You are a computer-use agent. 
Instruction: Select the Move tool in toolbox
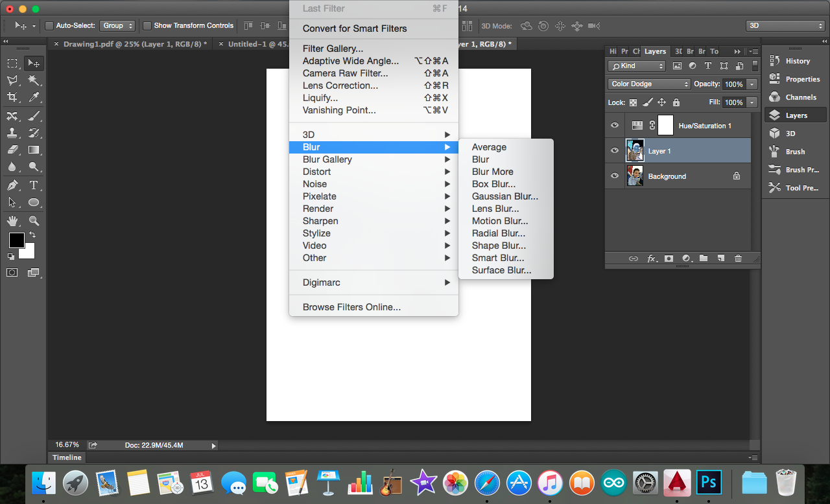(34, 63)
